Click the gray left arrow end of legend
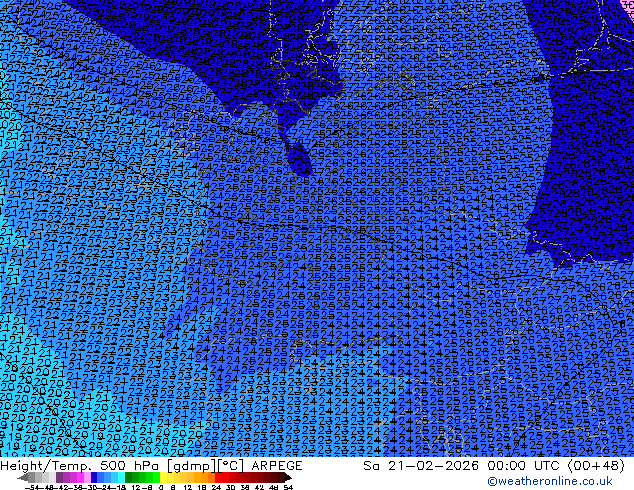The image size is (634, 490). (x=23, y=477)
